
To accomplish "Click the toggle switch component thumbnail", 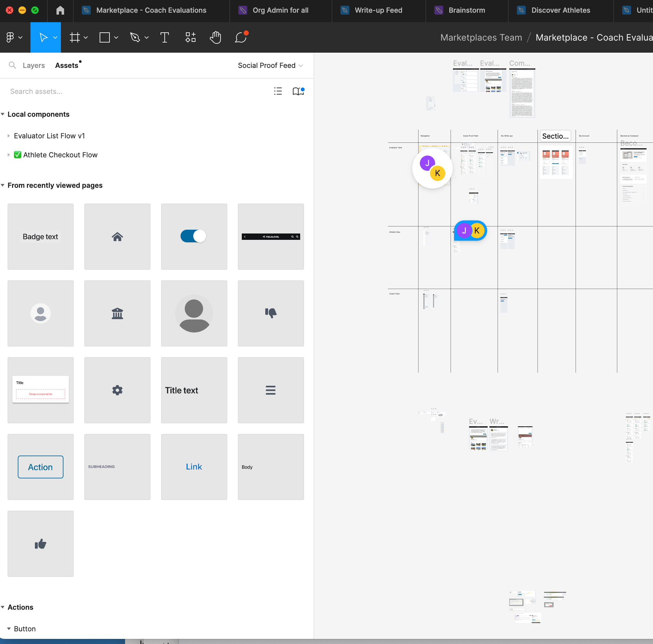I will pos(194,237).
